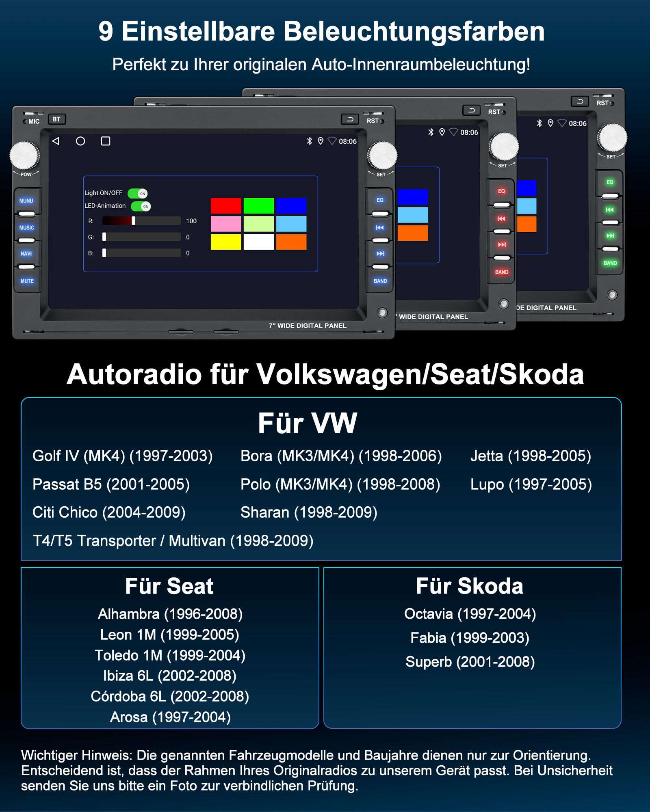650x812 pixels.
Task: Click the "Leon 1M (1999-2005)" text
Action: [170, 635]
